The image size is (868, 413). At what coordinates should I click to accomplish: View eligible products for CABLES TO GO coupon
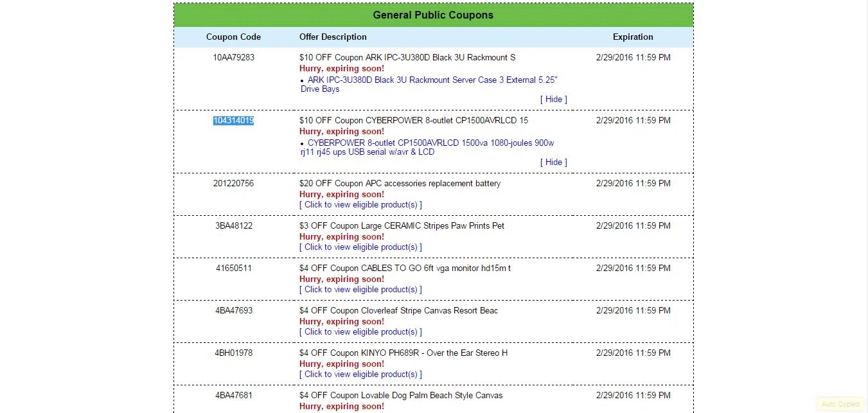tap(360, 289)
